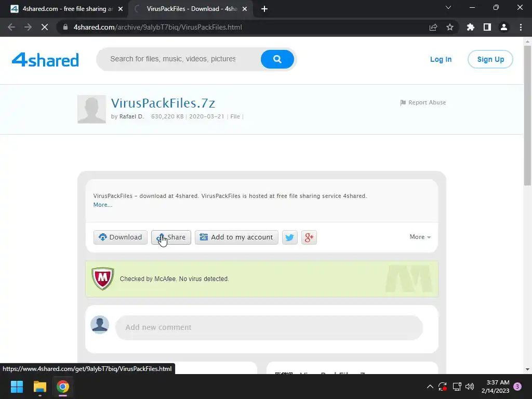Go back to the previous page
This screenshot has width=532, height=399.
tap(11, 27)
